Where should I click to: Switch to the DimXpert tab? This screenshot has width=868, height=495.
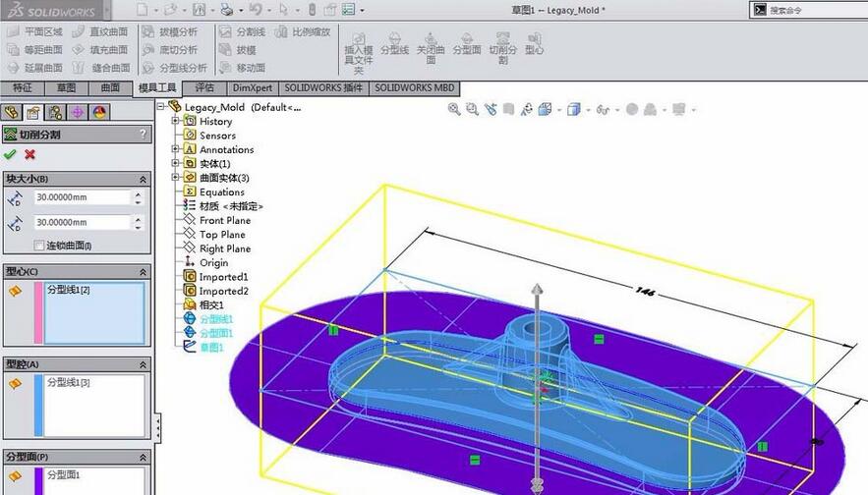pyautogui.click(x=253, y=88)
